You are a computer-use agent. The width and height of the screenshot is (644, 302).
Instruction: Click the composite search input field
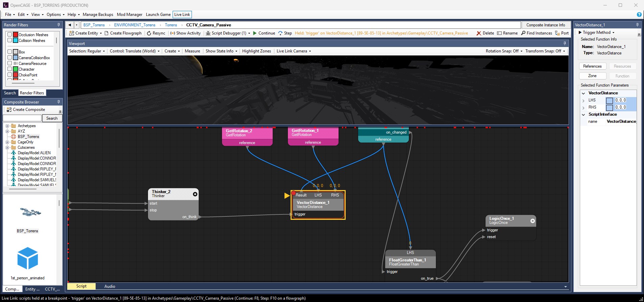click(22, 118)
